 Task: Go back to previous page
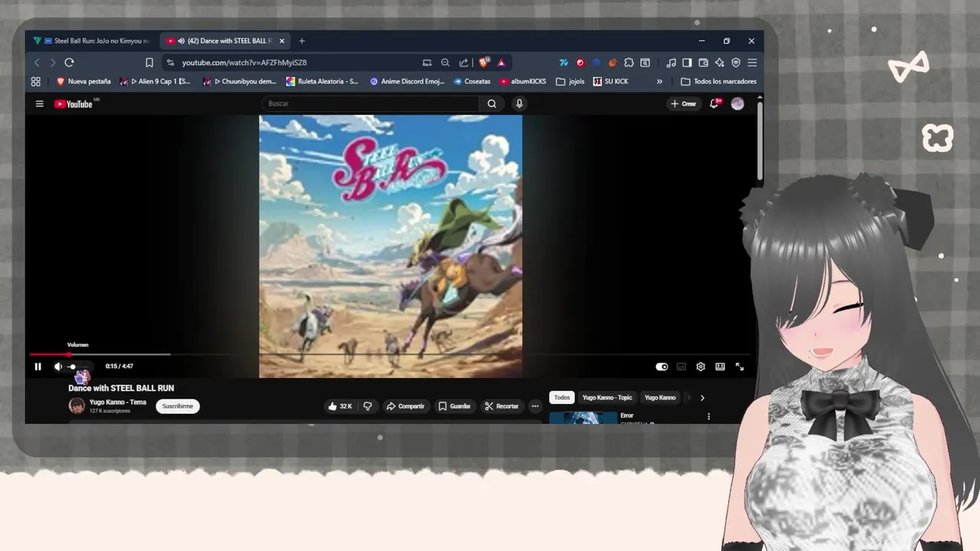[37, 63]
